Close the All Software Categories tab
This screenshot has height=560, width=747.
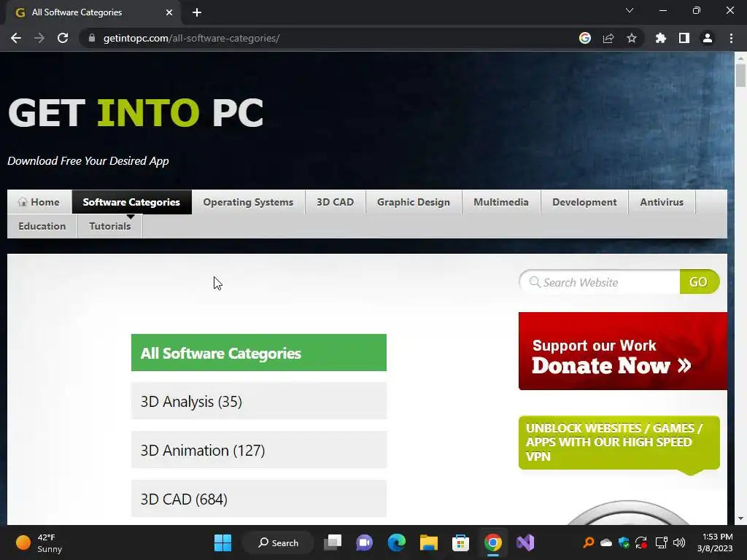[x=169, y=12]
